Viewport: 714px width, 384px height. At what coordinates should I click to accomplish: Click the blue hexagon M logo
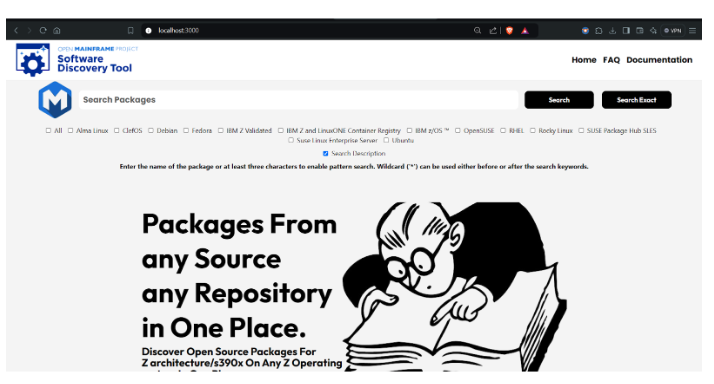pyautogui.click(x=55, y=100)
